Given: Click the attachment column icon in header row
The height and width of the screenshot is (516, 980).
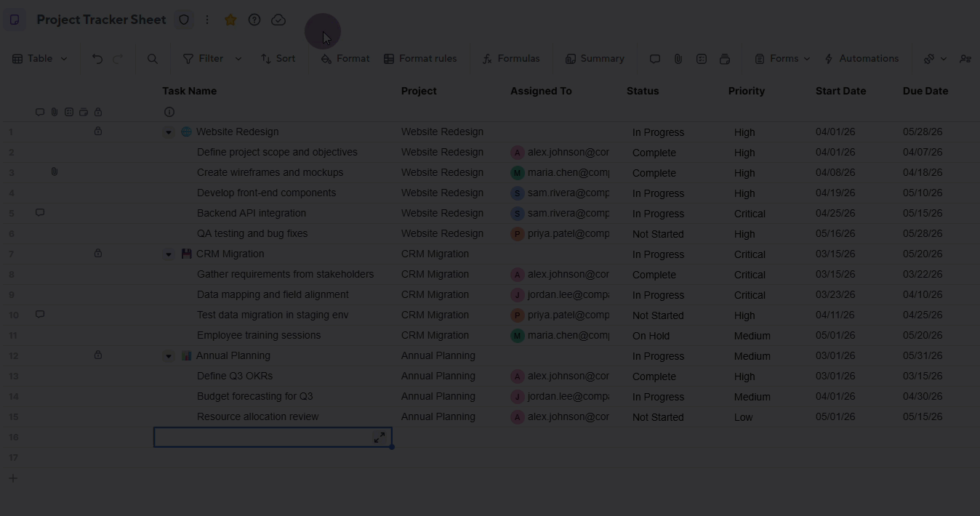Looking at the screenshot, I should coord(55,112).
